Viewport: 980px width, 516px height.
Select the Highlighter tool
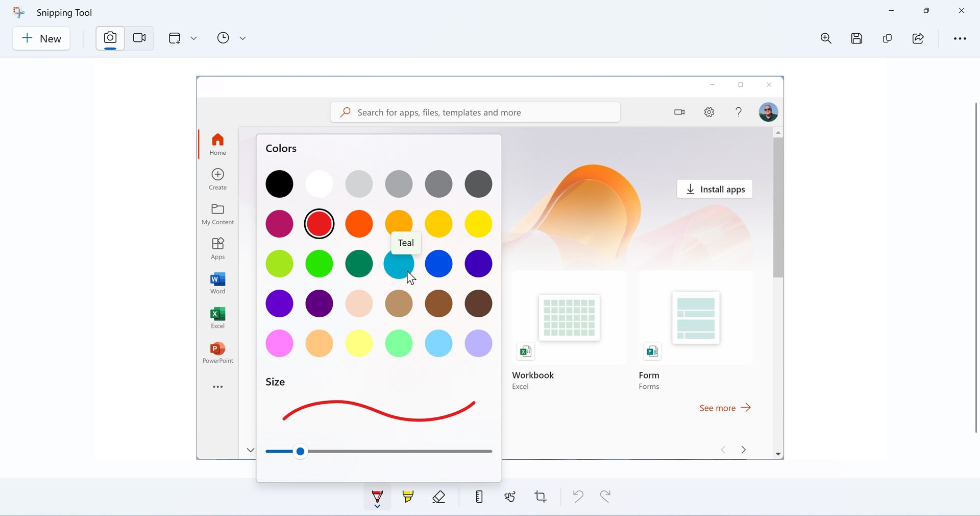[x=408, y=497]
